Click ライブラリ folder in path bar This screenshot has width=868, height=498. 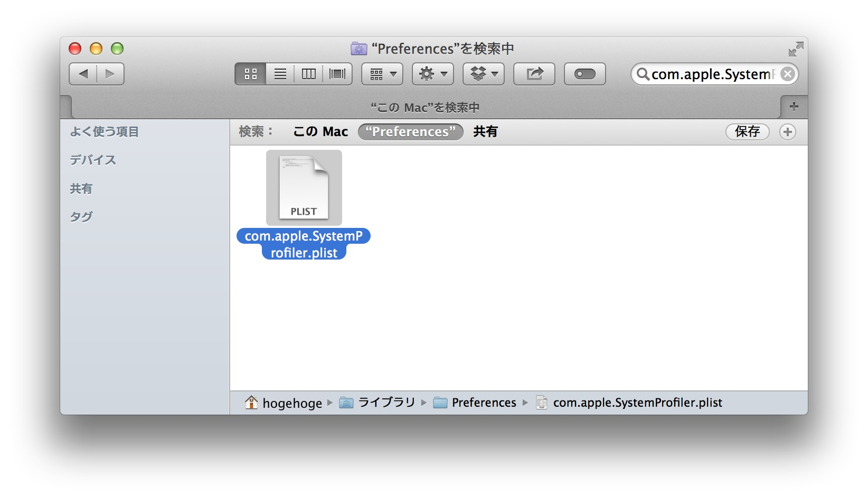click(378, 403)
